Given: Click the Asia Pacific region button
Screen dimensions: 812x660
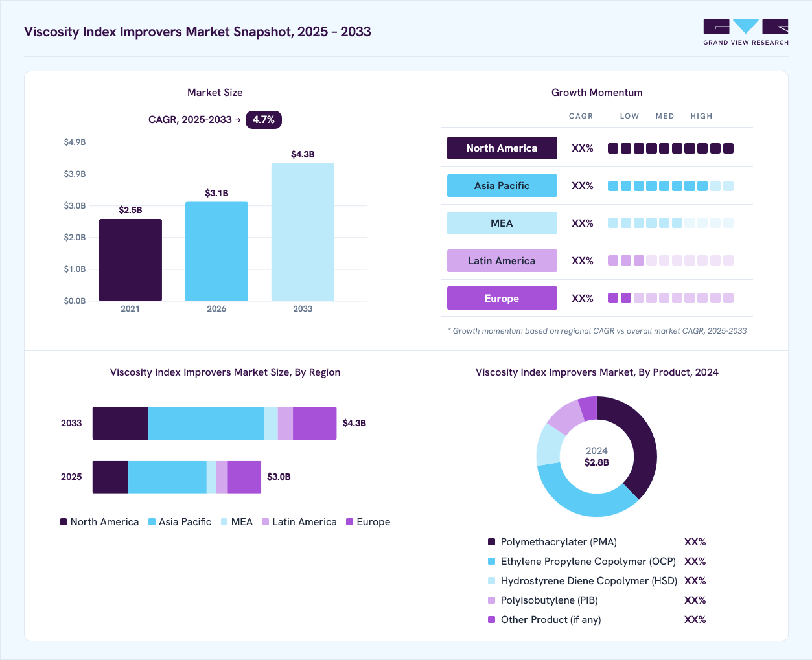Looking at the screenshot, I should 502,185.
